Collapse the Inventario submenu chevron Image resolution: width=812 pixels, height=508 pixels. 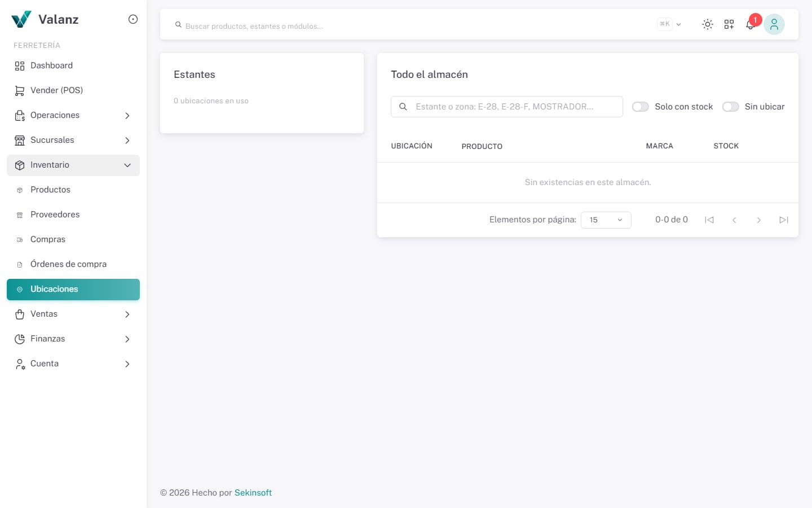[x=127, y=165]
